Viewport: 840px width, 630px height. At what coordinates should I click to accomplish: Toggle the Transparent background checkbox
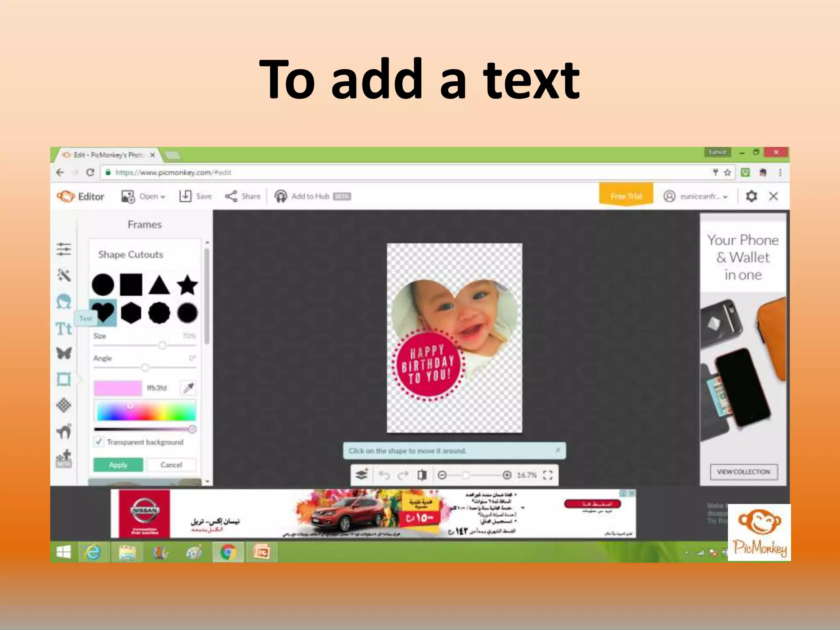click(x=98, y=442)
